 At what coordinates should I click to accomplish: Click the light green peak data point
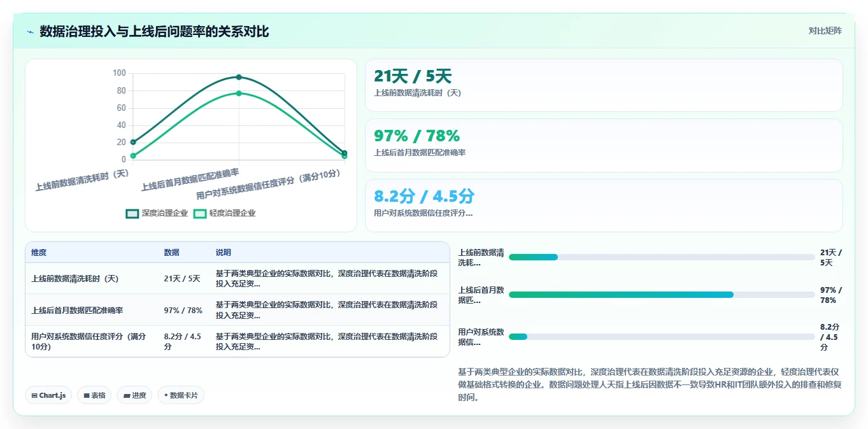pos(239,93)
